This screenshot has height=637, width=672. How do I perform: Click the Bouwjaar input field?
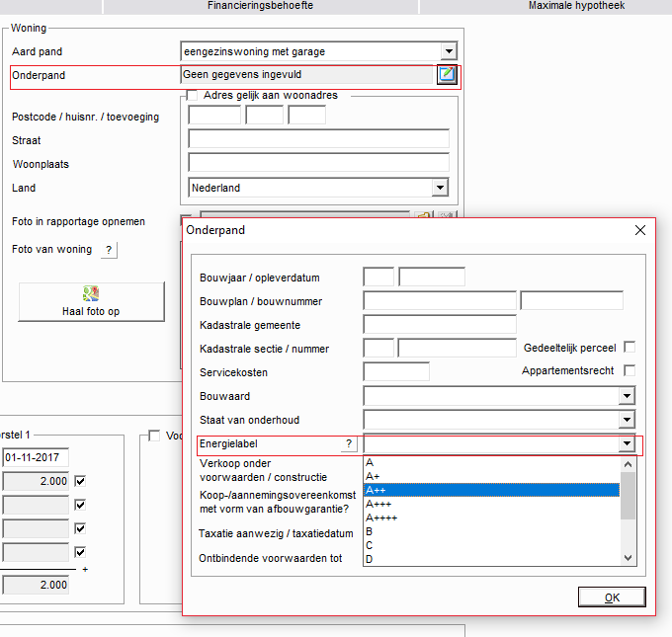tap(378, 277)
